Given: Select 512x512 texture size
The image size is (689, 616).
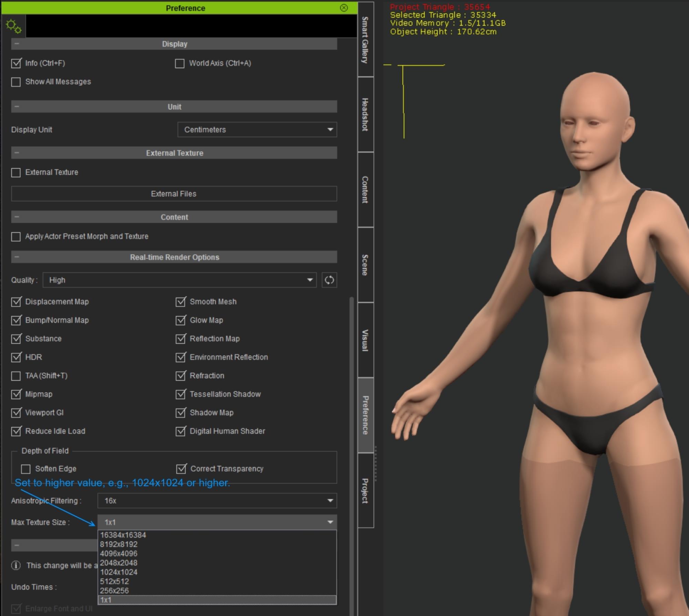Looking at the screenshot, I should coord(217,582).
